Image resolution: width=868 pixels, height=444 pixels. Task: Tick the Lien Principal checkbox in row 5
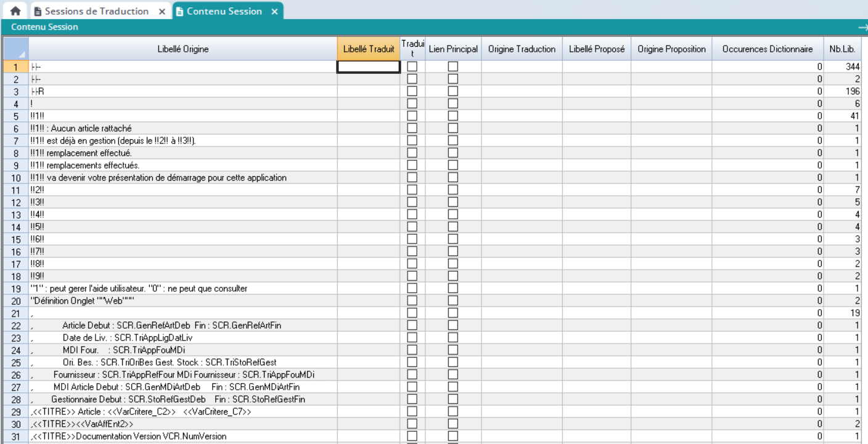click(x=453, y=116)
